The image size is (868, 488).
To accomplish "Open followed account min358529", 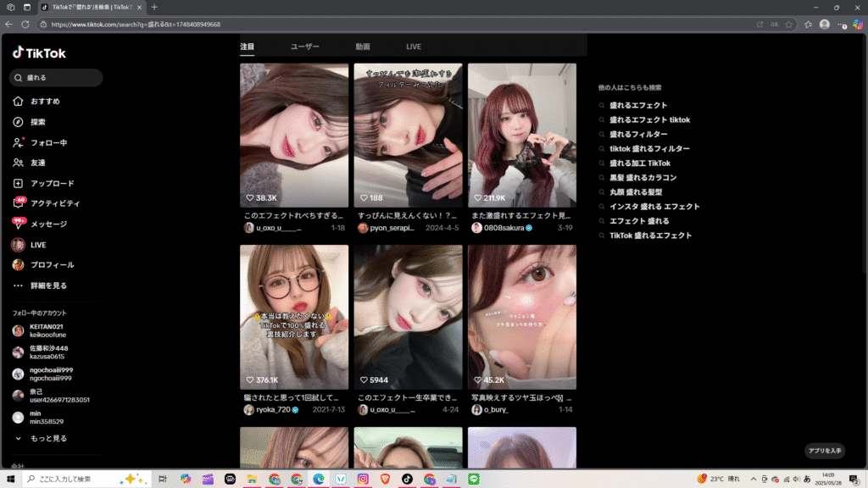I will (x=38, y=417).
